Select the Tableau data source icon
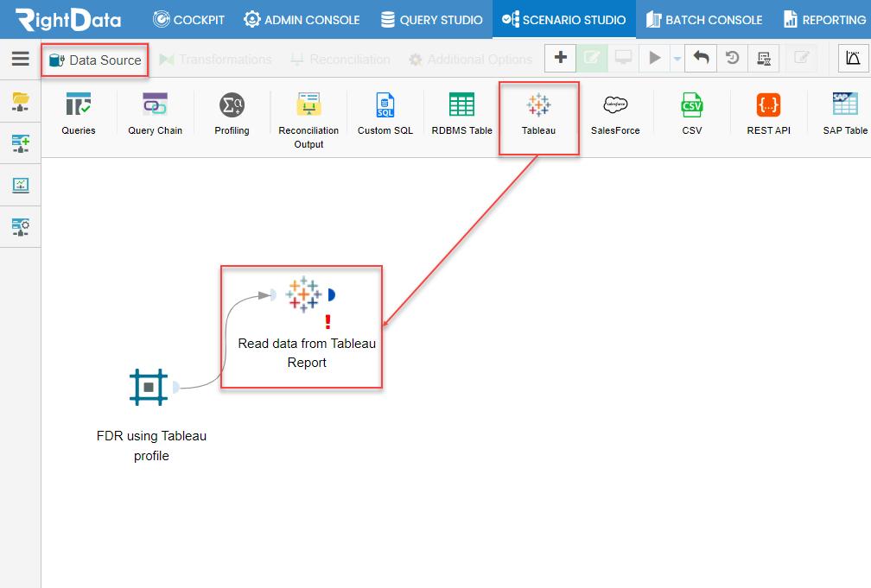 [x=538, y=105]
